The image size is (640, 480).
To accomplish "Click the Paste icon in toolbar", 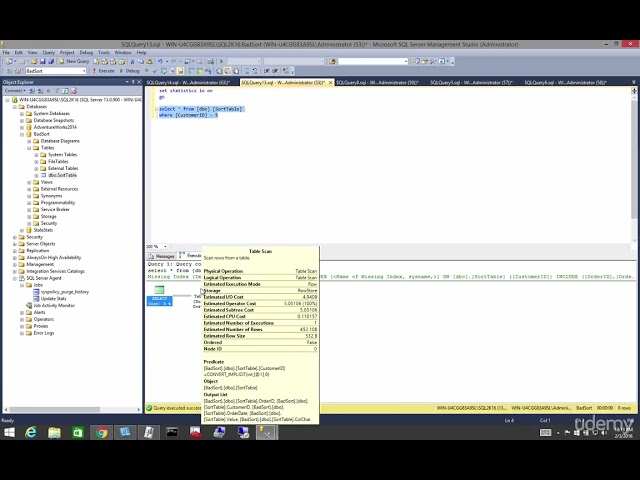I will pyautogui.click(x=149, y=61).
